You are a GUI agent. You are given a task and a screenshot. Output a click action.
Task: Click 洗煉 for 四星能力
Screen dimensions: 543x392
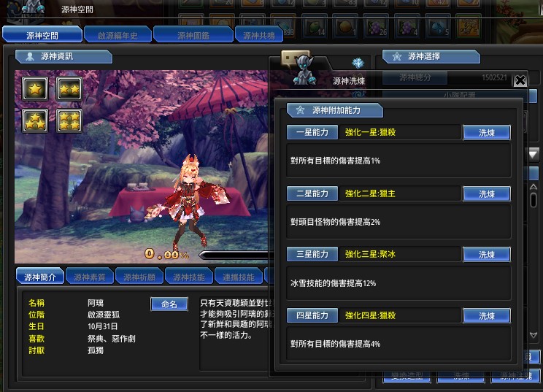pos(487,315)
